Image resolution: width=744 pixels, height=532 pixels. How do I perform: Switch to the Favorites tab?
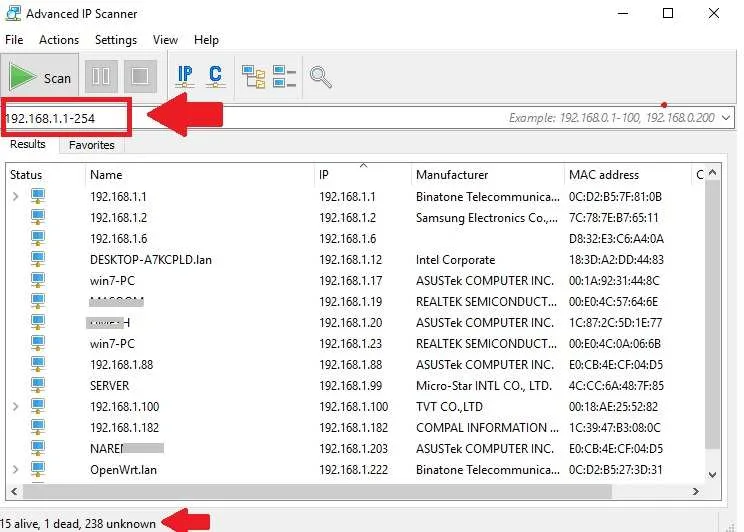pos(91,145)
